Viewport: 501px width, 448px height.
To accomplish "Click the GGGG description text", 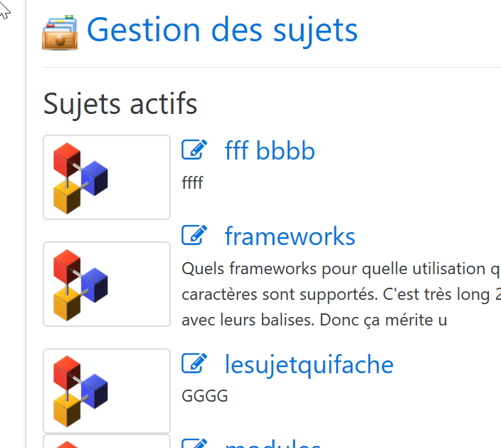I will coord(204,396).
